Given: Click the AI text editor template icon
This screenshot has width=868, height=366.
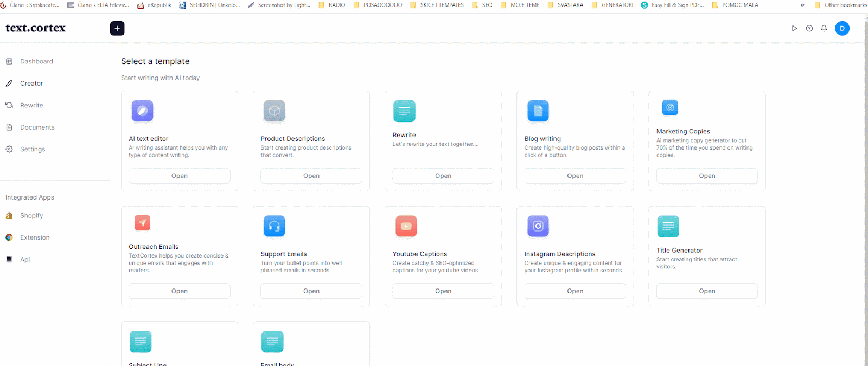Looking at the screenshot, I should pos(142,111).
